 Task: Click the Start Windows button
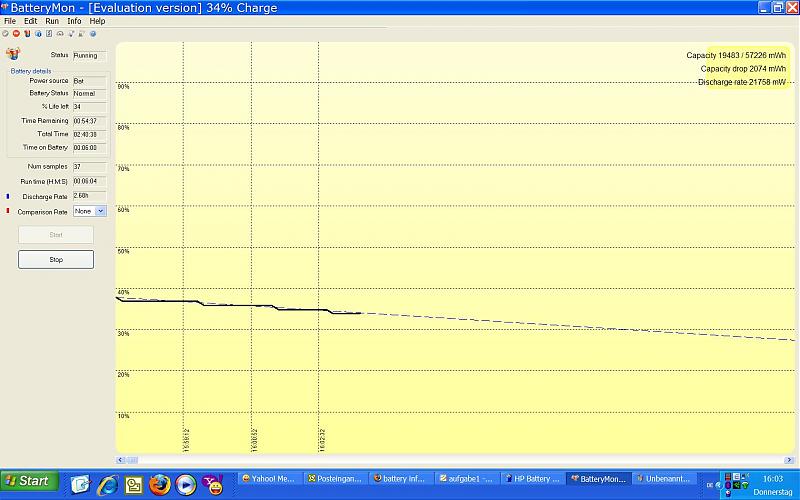27,481
